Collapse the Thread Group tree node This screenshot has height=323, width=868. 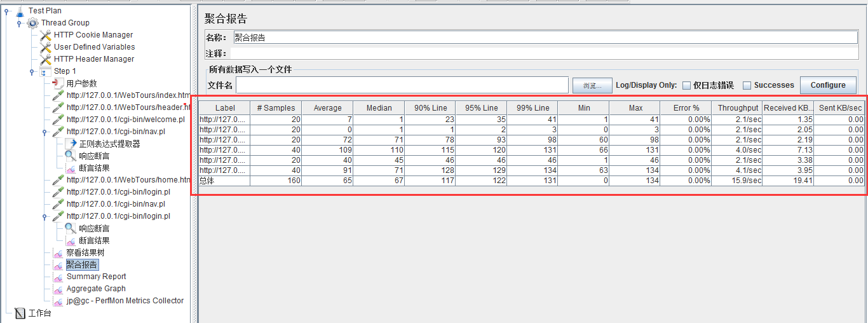click(x=19, y=23)
